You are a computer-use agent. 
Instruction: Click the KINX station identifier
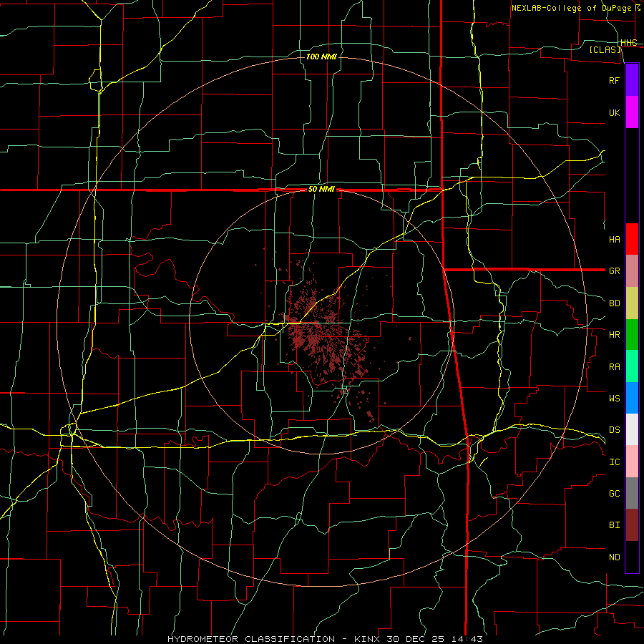367,639
